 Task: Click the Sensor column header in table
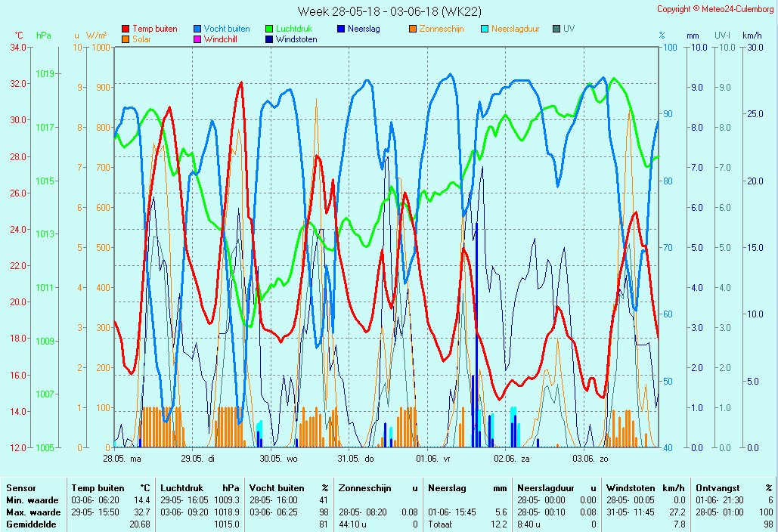point(21,488)
